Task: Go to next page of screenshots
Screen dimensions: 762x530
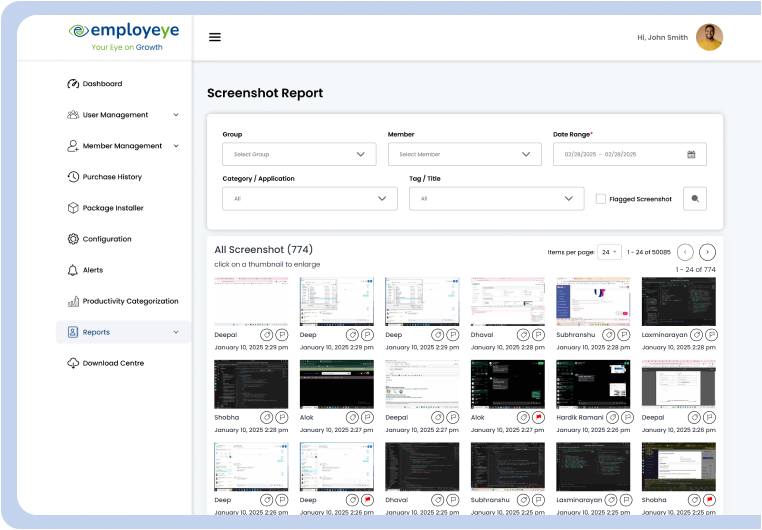Action: (x=707, y=252)
